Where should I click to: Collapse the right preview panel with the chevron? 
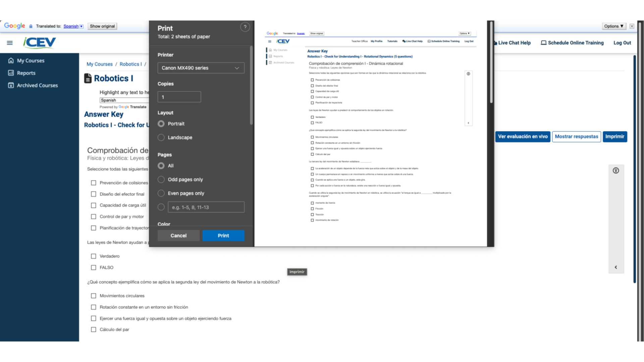[x=616, y=267]
